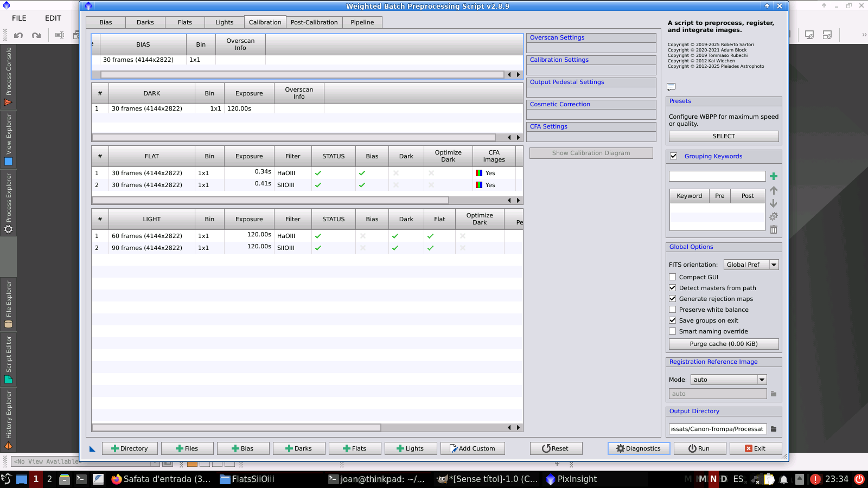
Task: Click the grouping keyword text input field
Action: tap(717, 176)
